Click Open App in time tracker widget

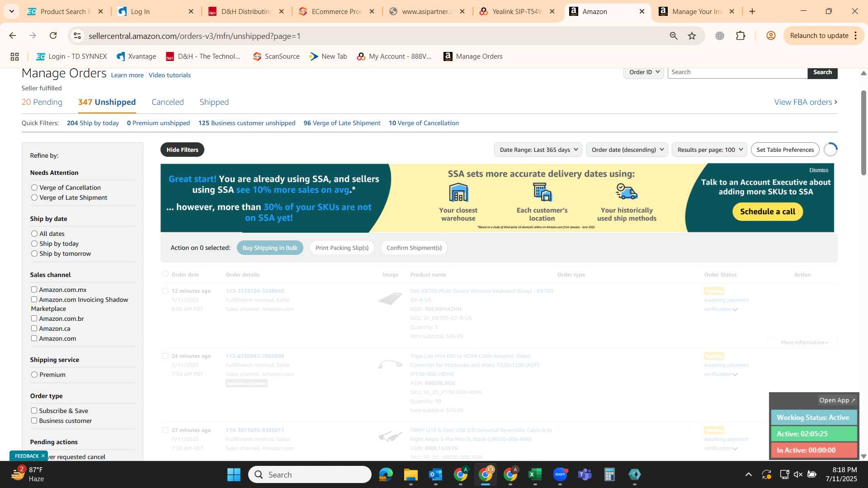(x=837, y=400)
